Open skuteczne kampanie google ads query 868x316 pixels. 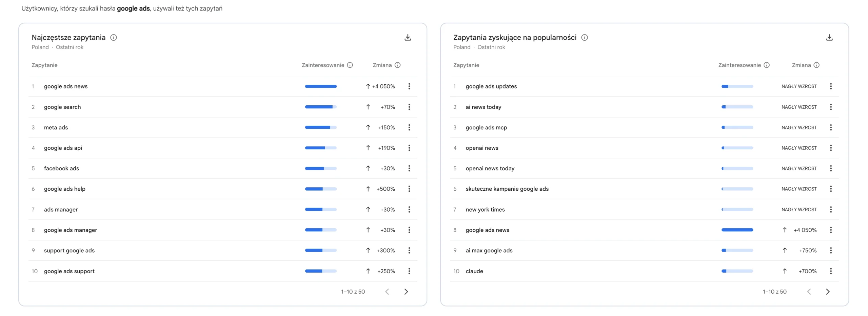507,189
